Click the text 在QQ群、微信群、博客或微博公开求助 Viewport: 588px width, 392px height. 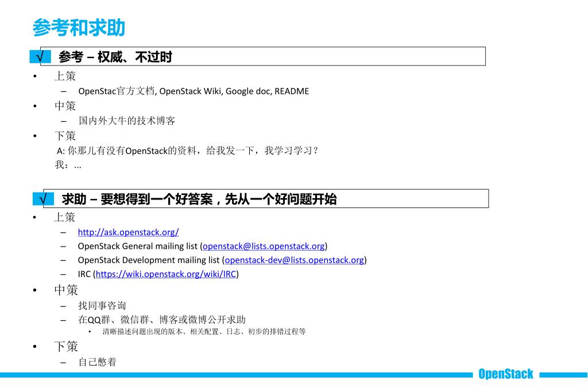[161, 320]
